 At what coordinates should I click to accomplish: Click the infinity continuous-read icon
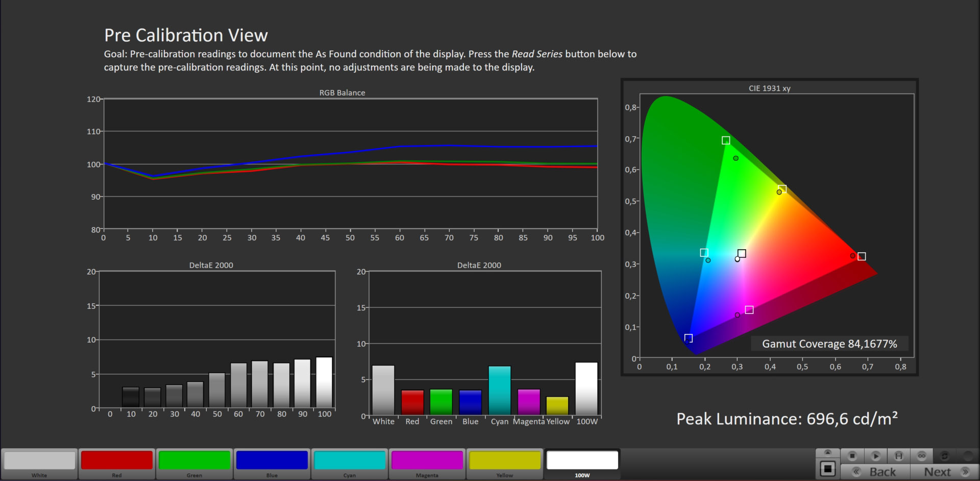[x=922, y=455]
